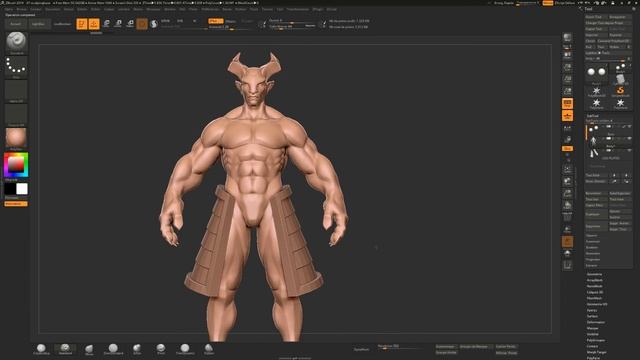
Task: Select the ClayBuildup brush in bottom shelf
Action: click(x=41, y=349)
